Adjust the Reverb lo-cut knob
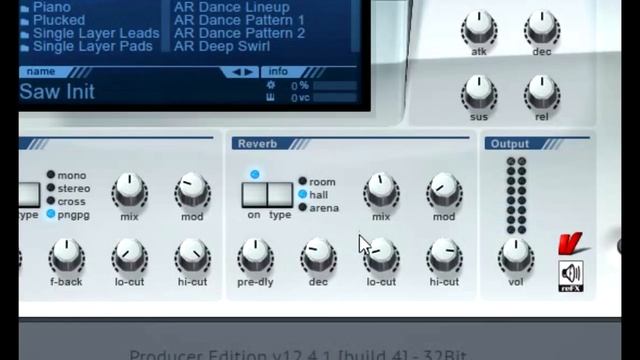Screen dimensions: 640x360 [381, 256]
